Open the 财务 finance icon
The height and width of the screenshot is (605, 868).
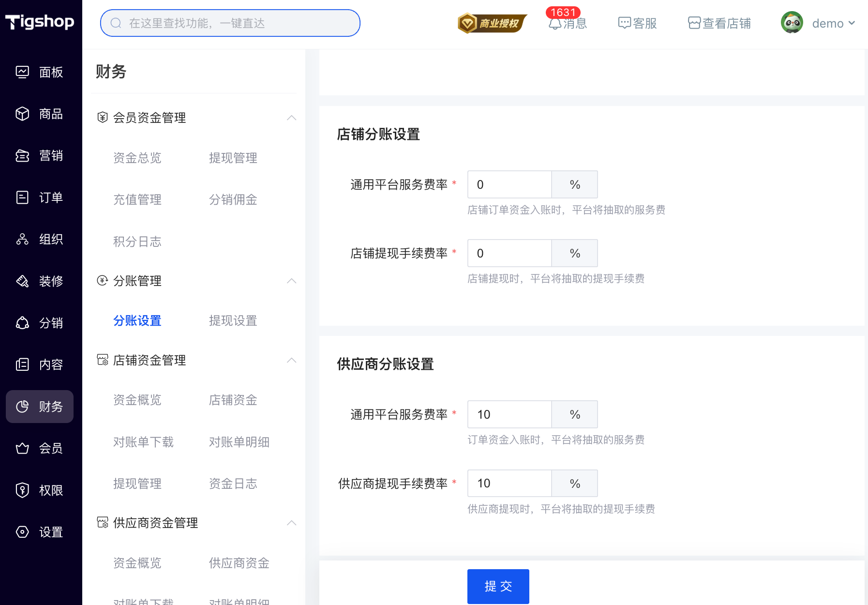(22, 407)
